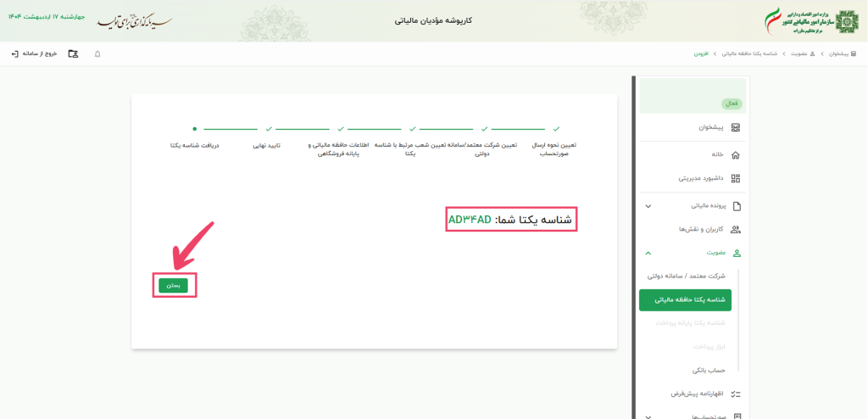Click the green بستن (Close) button
This screenshot has height=419, width=868.
[173, 286]
